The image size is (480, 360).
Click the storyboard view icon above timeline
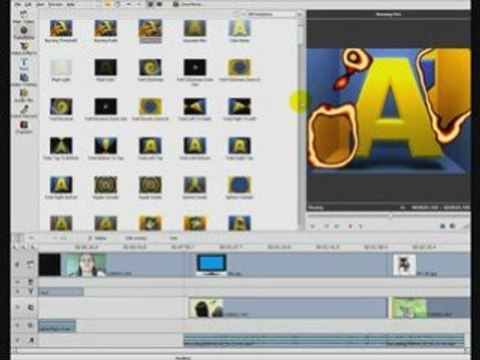(19, 238)
